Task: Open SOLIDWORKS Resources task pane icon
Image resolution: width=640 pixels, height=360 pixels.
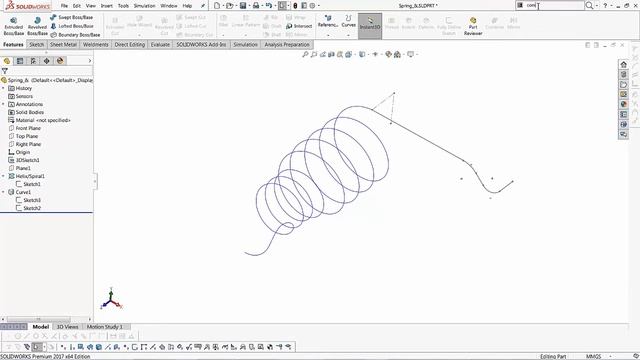Action: click(x=623, y=64)
